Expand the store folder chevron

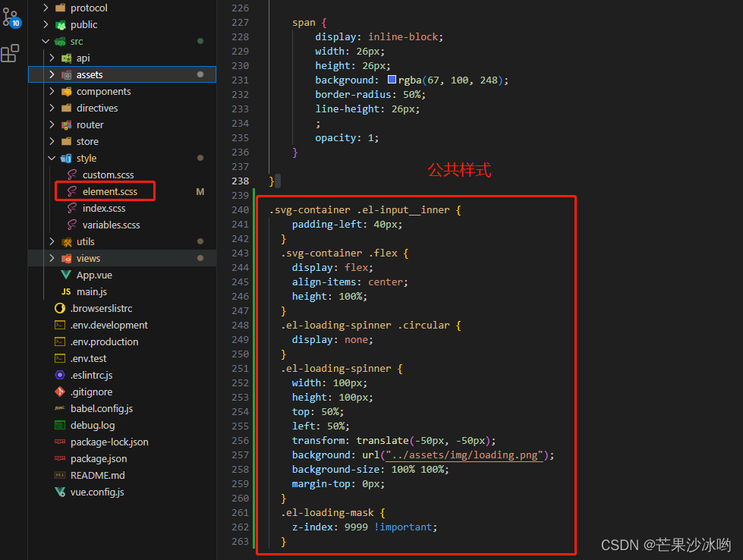[x=52, y=141]
